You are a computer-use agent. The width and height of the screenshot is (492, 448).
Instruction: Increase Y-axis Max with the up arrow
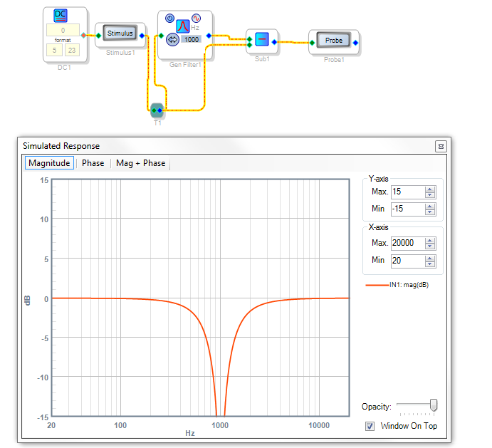click(430, 189)
